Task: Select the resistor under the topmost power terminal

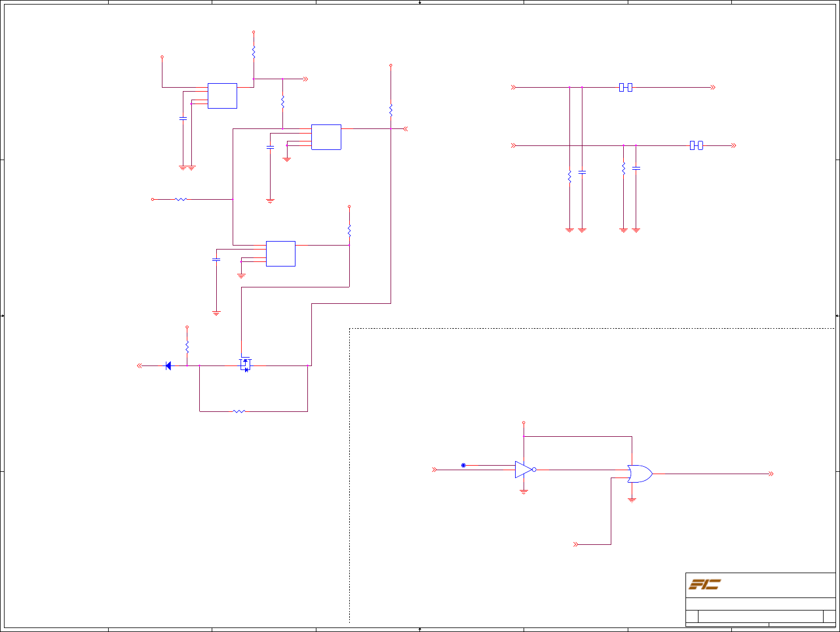Action: pyautogui.click(x=254, y=52)
